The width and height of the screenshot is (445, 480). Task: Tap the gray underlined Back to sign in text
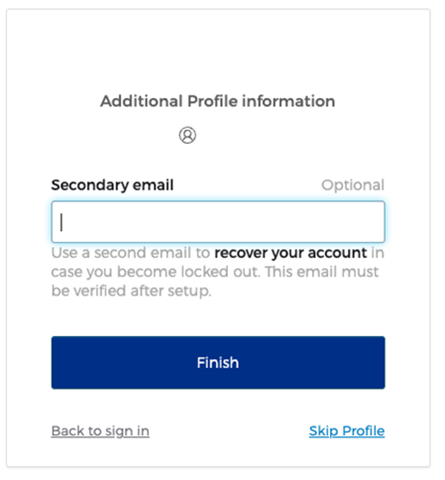[x=100, y=431]
